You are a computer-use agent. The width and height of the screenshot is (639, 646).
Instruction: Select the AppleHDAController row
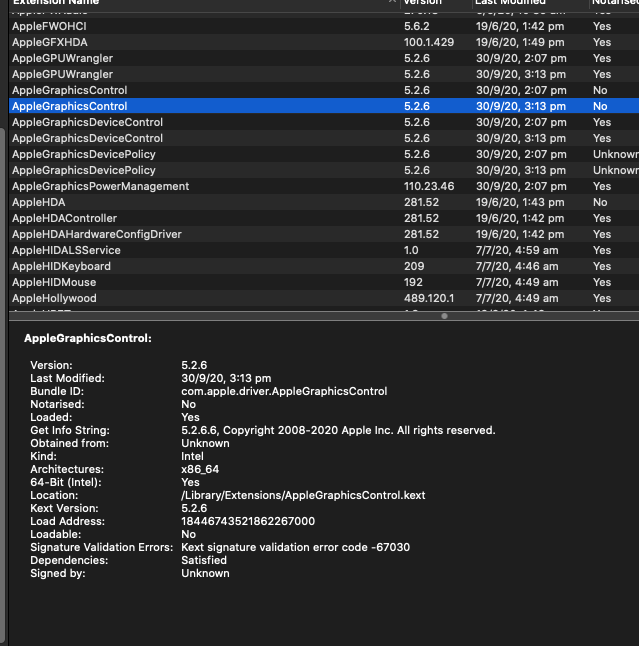tap(324, 218)
